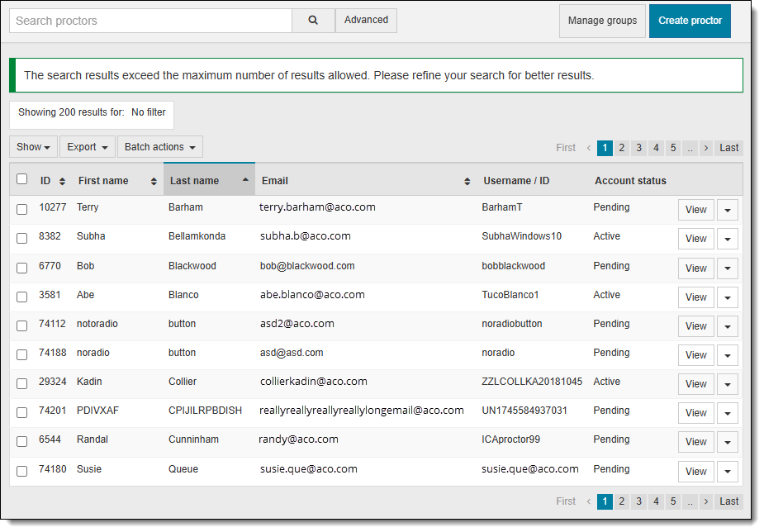Open Batch actions dropdown
The height and width of the screenshot is (532, 764).
coord(159,147)
